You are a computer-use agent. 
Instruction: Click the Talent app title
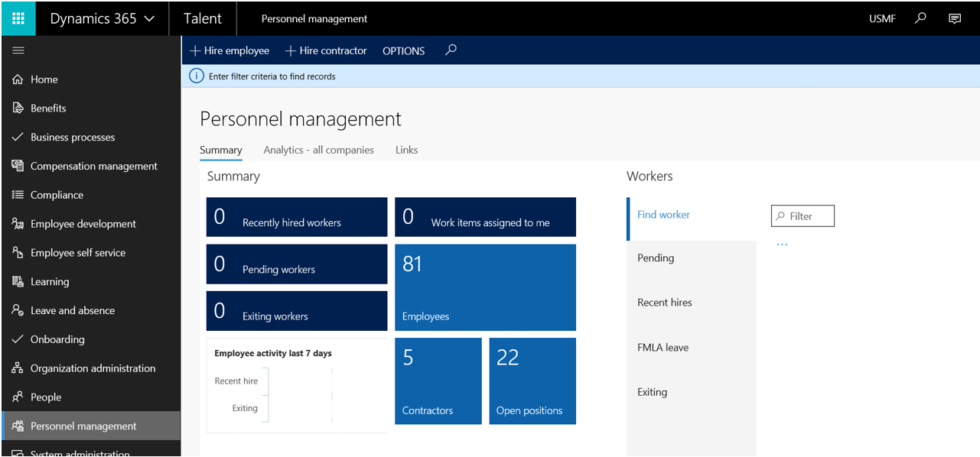203,18
